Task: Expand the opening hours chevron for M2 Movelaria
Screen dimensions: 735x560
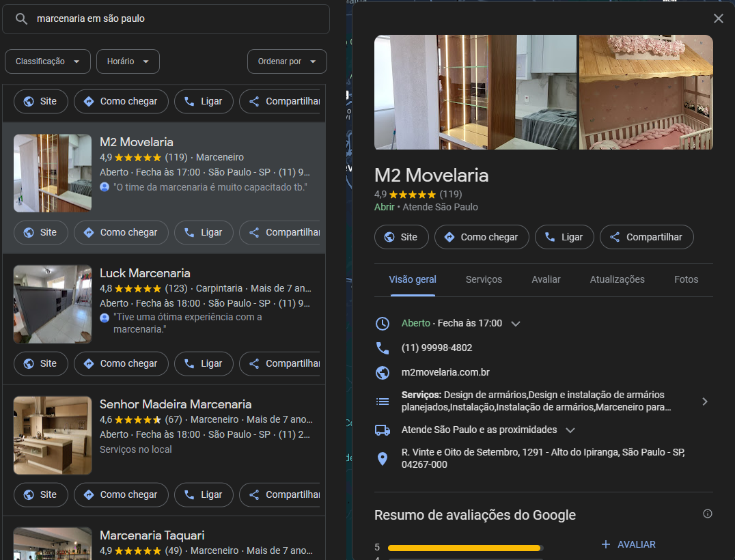Action: click(x=516, y=323)
